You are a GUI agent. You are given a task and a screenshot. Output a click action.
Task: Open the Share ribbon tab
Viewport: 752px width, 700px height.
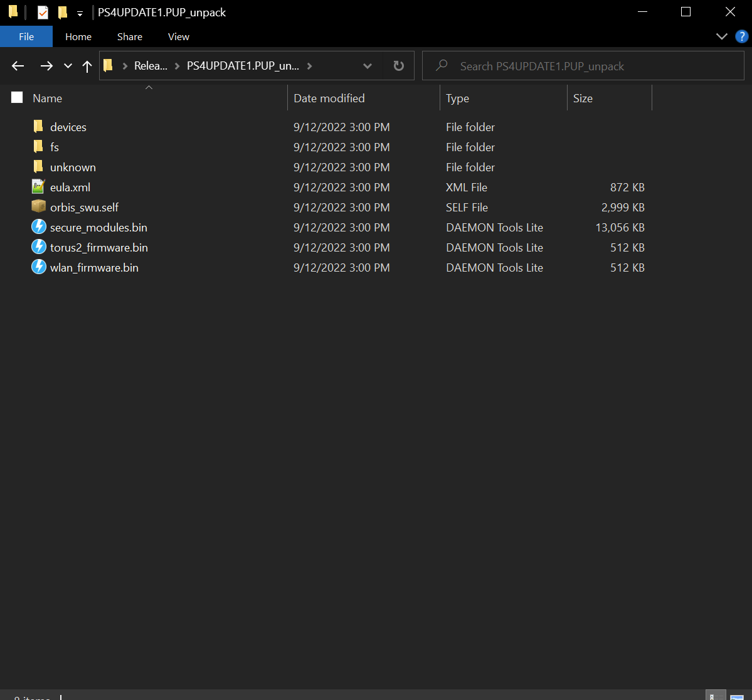(x=129, y=36)
